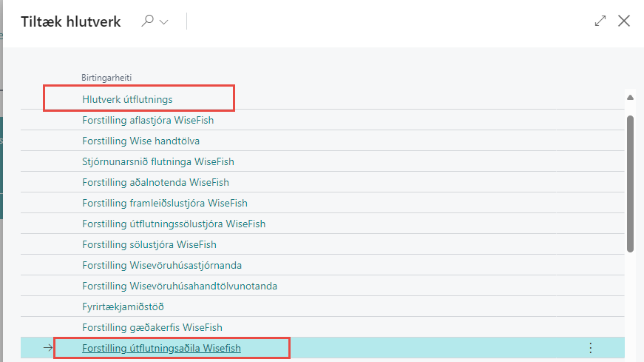Image resolution: width=644 pixels, height=362 pixels.
Task: Select the Hlutverk útflutnings row
Action: pyautogui.click(x=127, y=99)
